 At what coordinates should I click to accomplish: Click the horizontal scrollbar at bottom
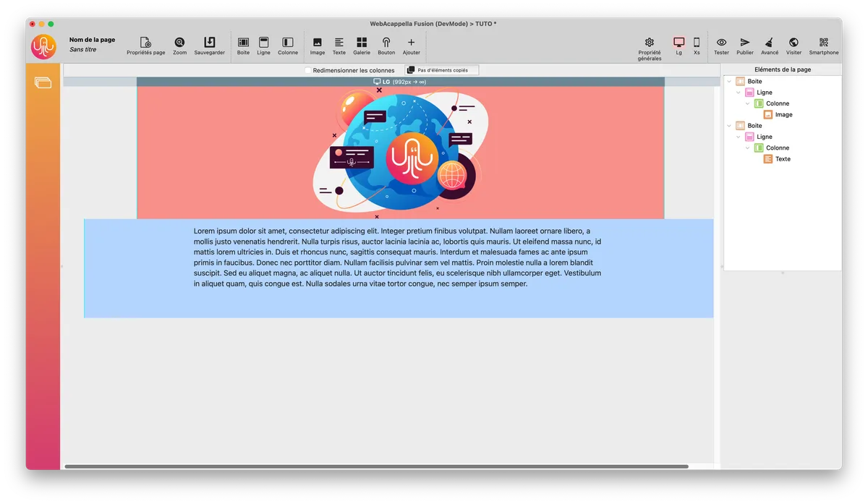tap(376, 466)
